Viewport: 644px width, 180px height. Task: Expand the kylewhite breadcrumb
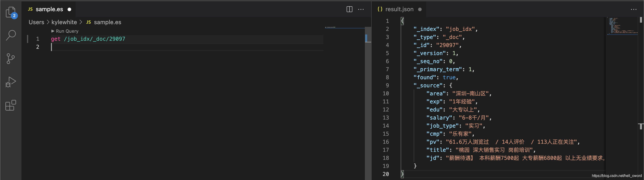(x=64, y=22)
